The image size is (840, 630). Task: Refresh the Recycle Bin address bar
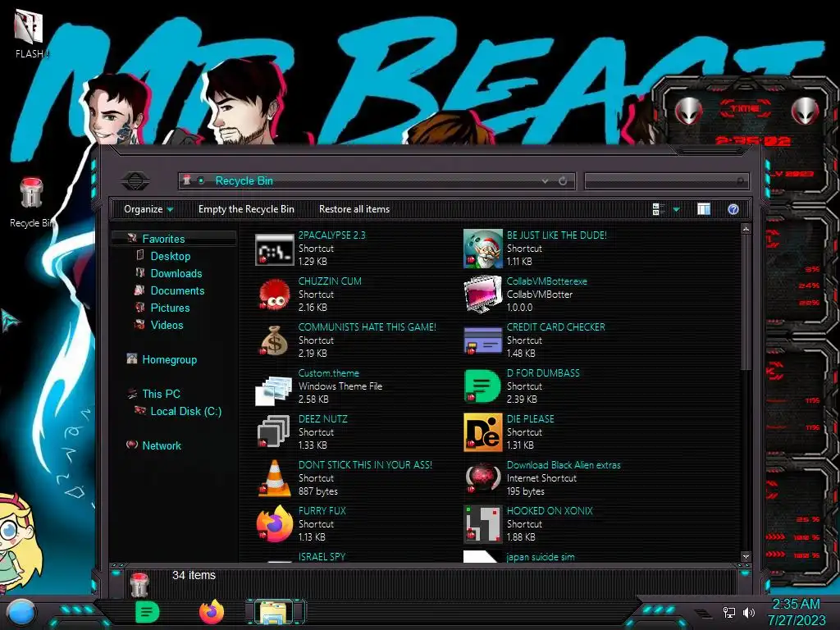[x=563, y=181]
